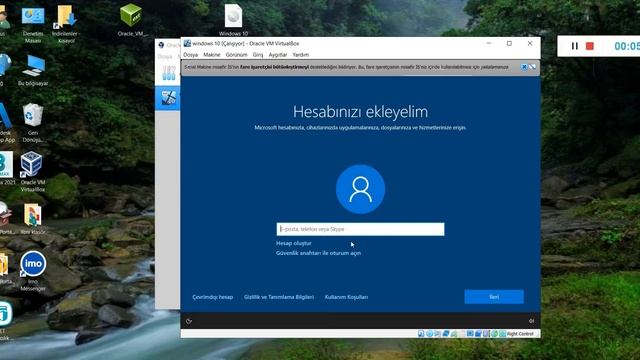
Task: Click the mouse integration indicator in status bar
Action: coord(494,333)
